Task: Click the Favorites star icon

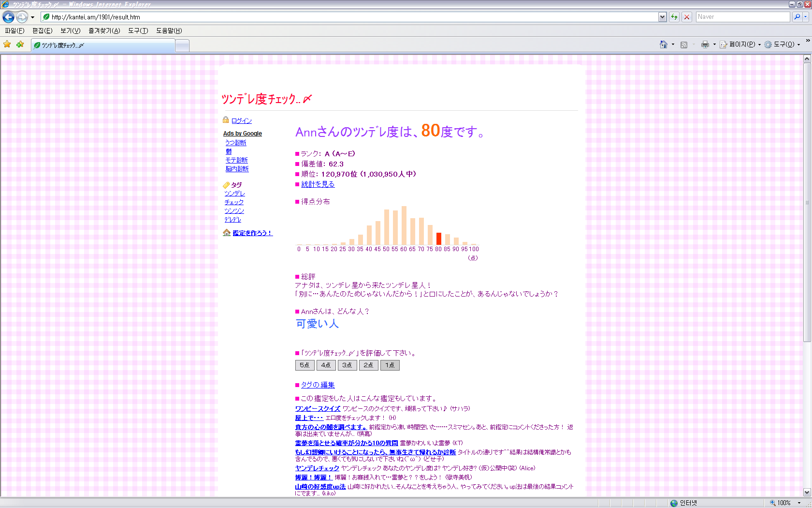Action: 7,45
